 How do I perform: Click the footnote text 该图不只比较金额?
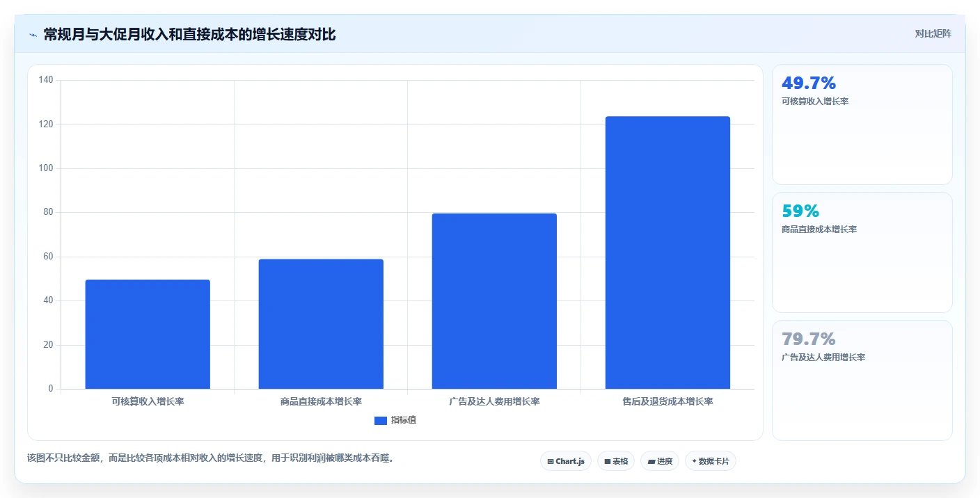(x=210, y=458)
